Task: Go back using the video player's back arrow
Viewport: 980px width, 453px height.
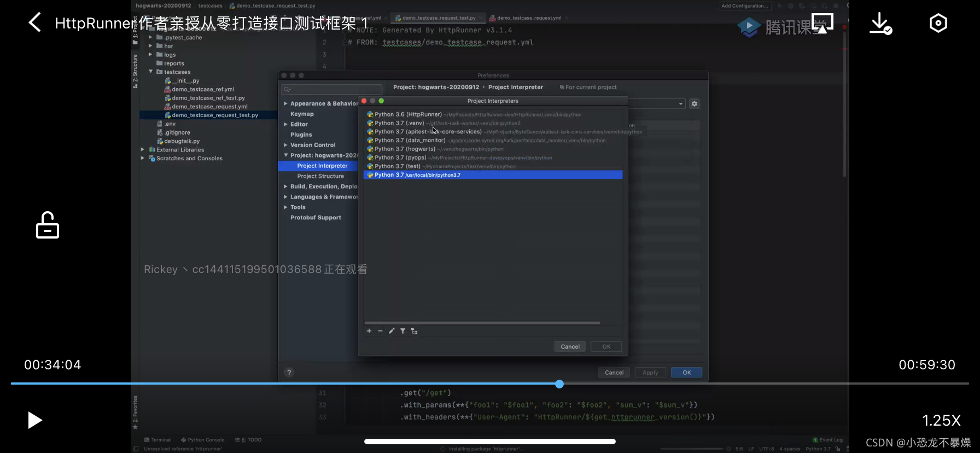Action: 34,22
